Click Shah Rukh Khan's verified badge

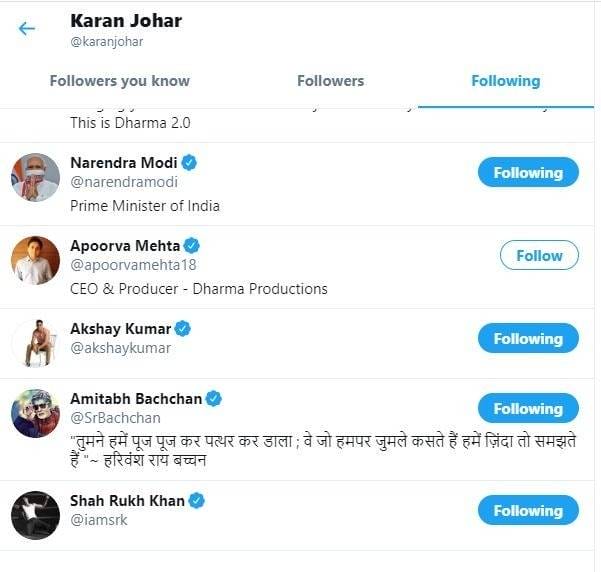(197, 500)
